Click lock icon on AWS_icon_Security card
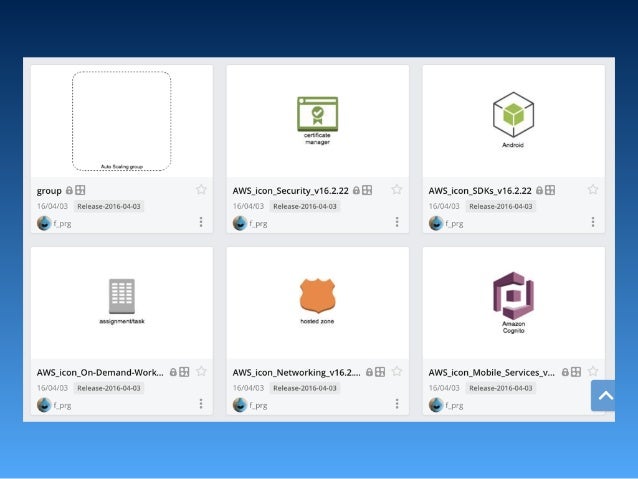The image size is (638, 479). coord(356,190)
